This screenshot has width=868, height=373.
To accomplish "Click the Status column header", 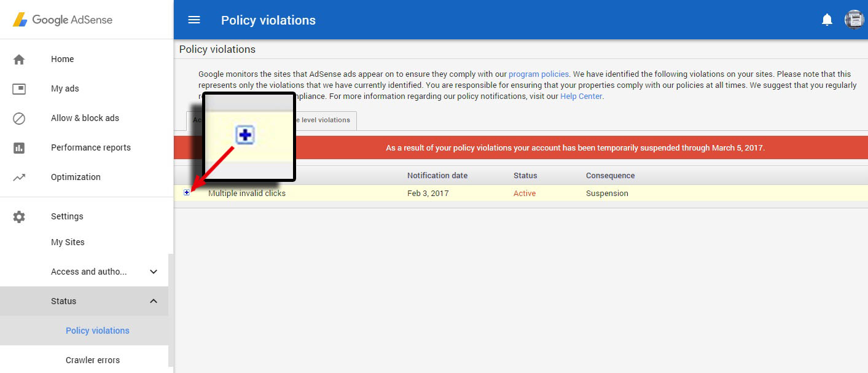I will [525, 176].
